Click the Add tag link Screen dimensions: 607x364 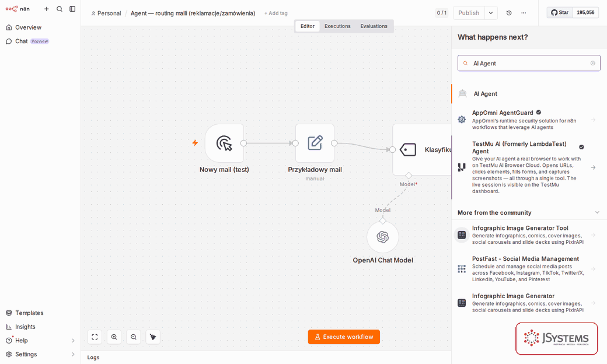coord(275,13)
